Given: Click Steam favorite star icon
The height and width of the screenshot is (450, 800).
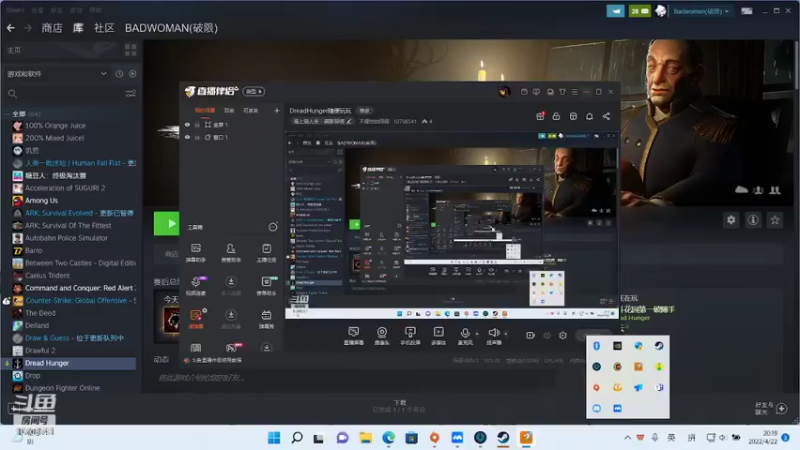Looking at the screenshot, I should (775, 220).
